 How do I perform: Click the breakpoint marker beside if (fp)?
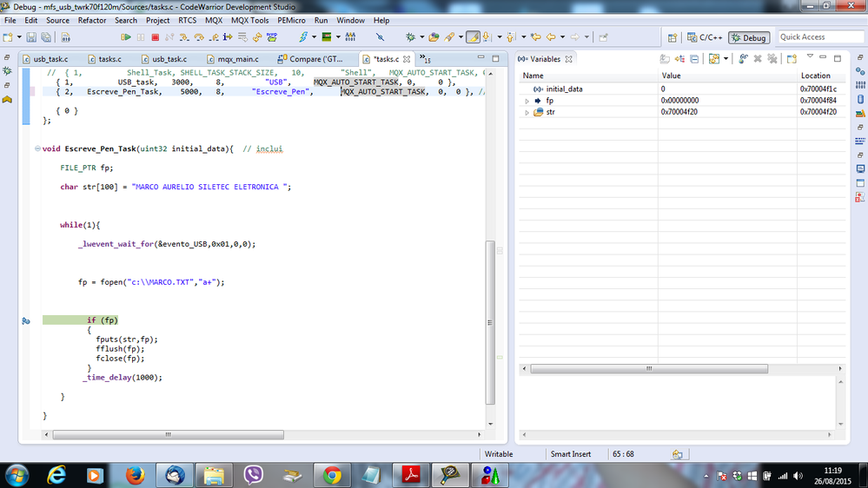tap(25, 321)
